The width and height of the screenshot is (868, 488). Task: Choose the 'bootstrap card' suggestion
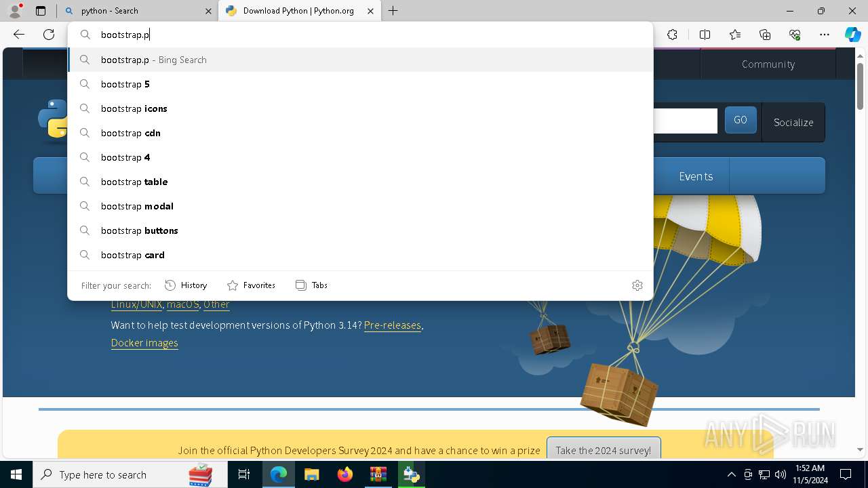[361, 255]
